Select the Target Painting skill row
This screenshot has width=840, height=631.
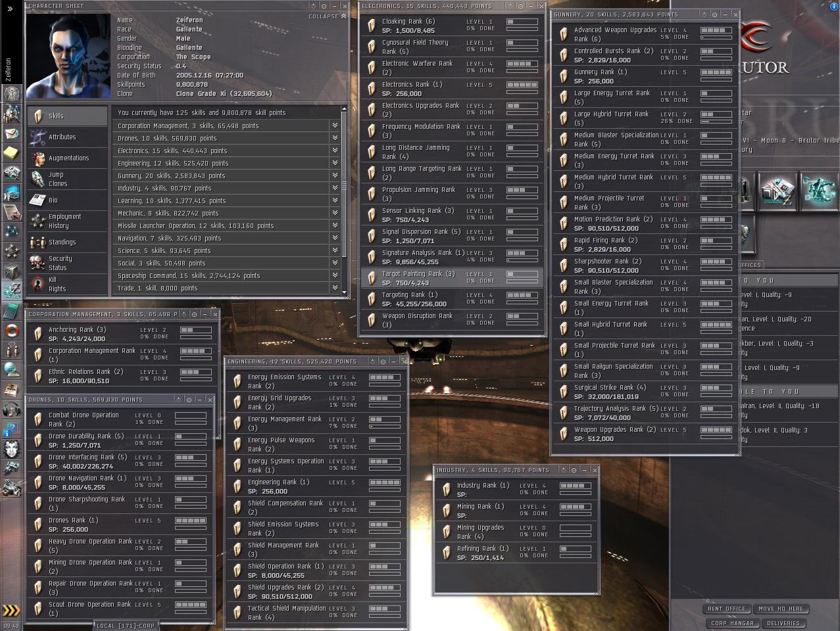(x=452, y=278)
